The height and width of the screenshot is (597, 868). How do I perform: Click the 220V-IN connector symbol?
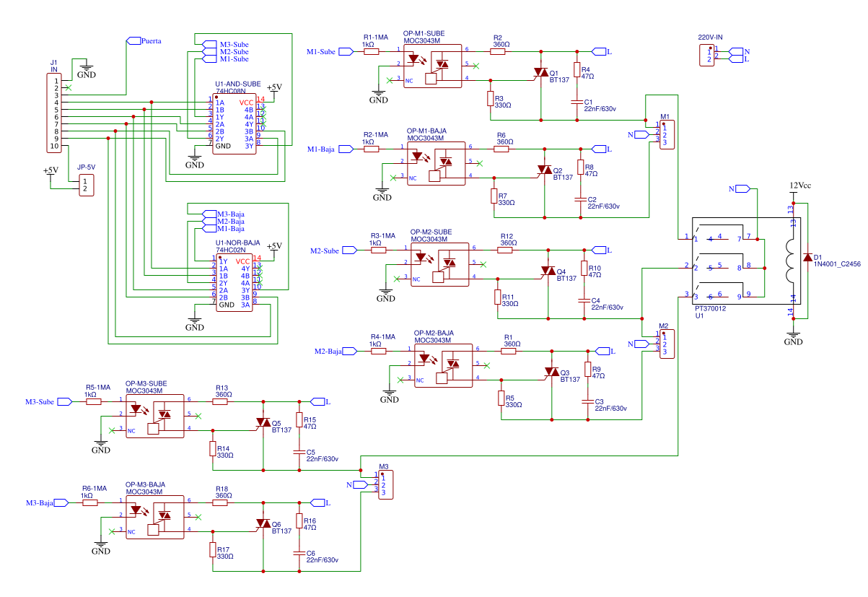pyautogui.click(x=708, y=56)
